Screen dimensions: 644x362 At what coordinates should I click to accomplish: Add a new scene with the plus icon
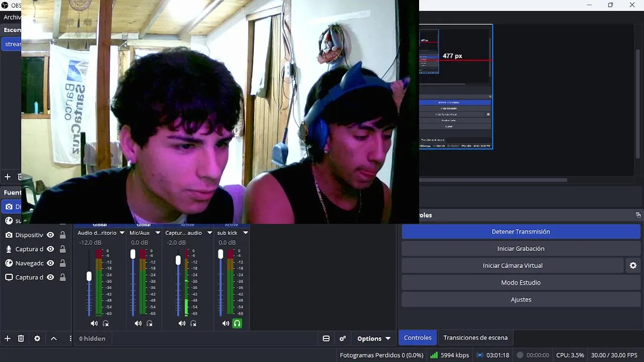tap(7, 176)
